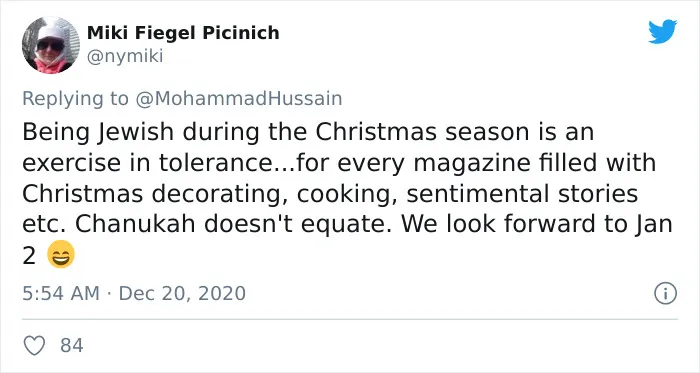Click the word "magazine" in the tweet text
This screenshot has height=373, width=700.
click(471, 164)
